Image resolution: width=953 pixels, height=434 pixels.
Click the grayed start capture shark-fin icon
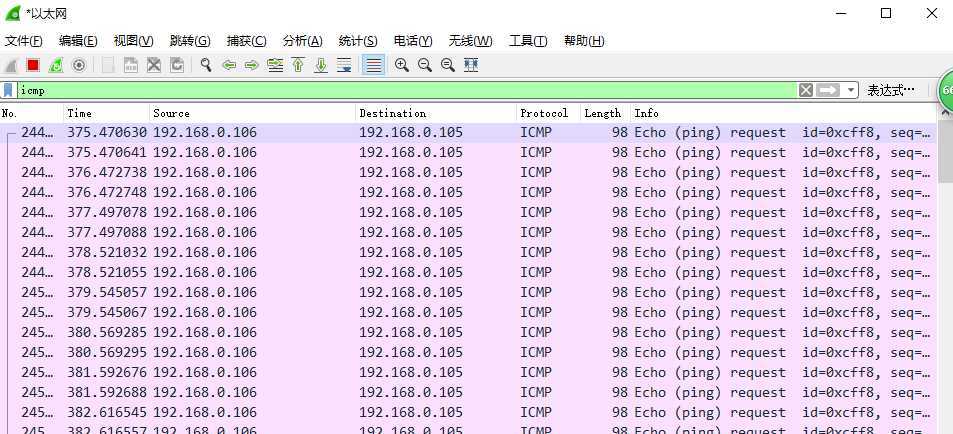[x=10, y=65]
